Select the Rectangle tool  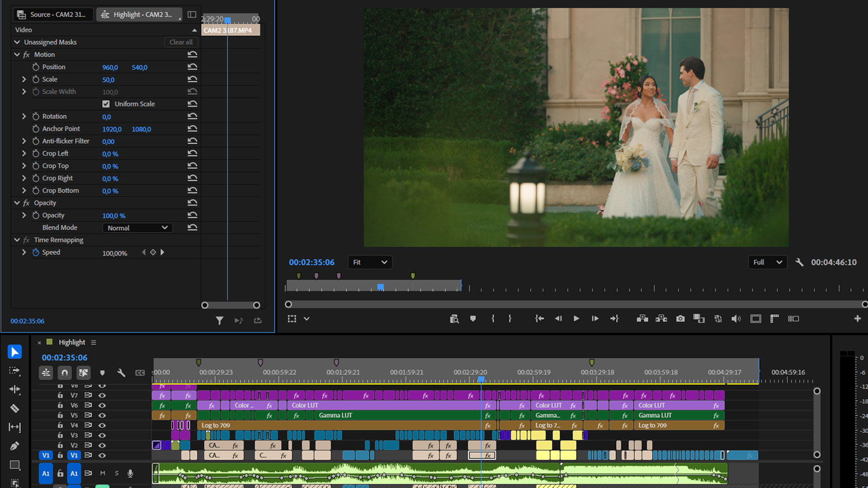[x=15, y=465]
